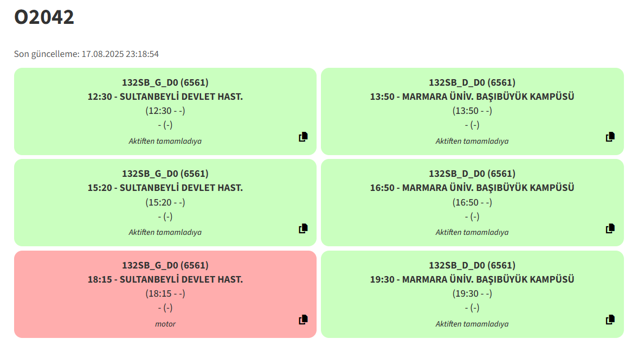Copy the 16:50 Marmara Üniv. trip details
Image resolution: width=644 pixels, height=345 pixels.
[x=610, y=228]
